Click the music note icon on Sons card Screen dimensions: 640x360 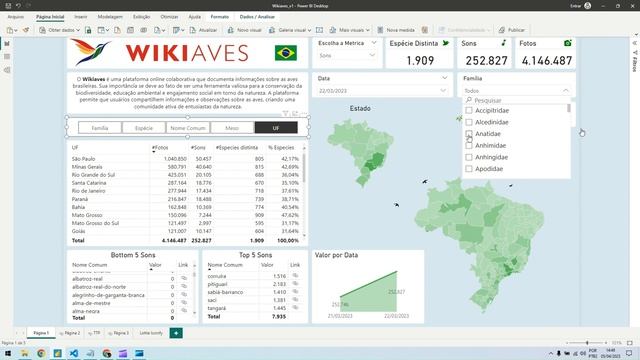(504, 42)
